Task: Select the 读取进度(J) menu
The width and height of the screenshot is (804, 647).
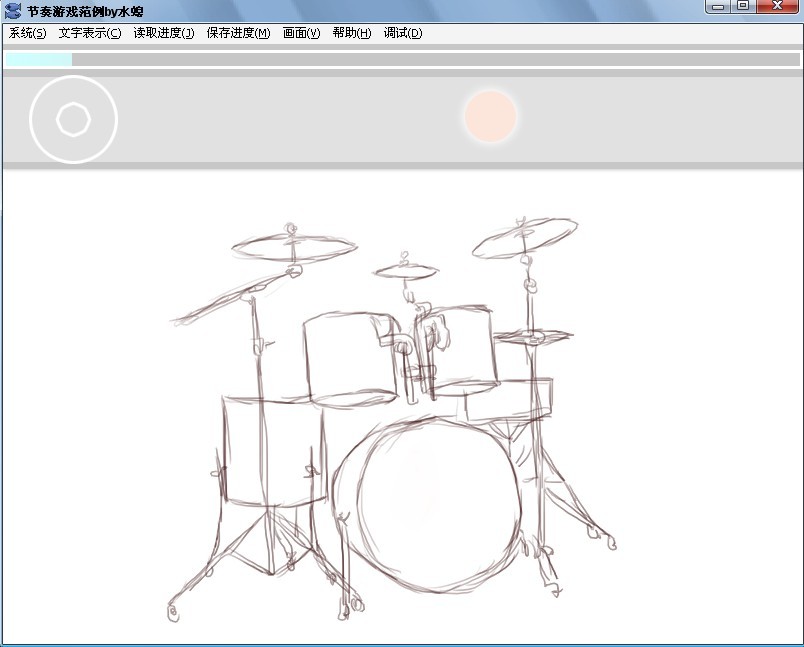Action: (x=163, y=33)
